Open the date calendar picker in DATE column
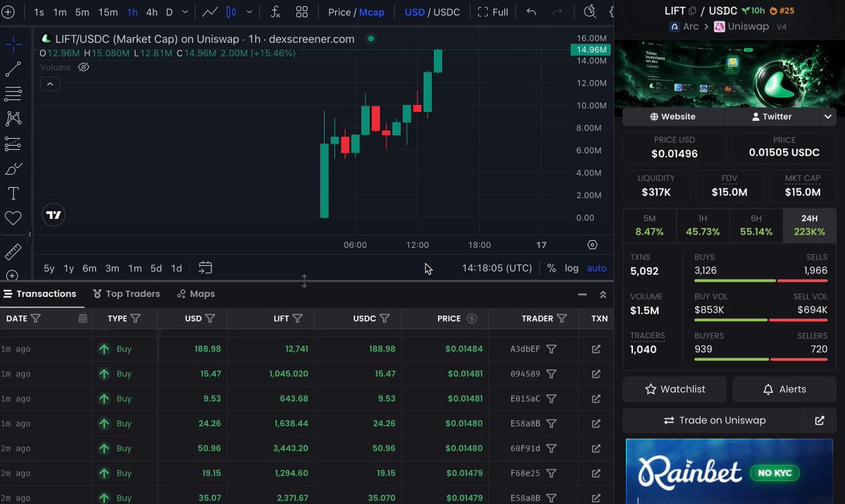The height and width of the screenshot is (504, 845). (83, 318)
